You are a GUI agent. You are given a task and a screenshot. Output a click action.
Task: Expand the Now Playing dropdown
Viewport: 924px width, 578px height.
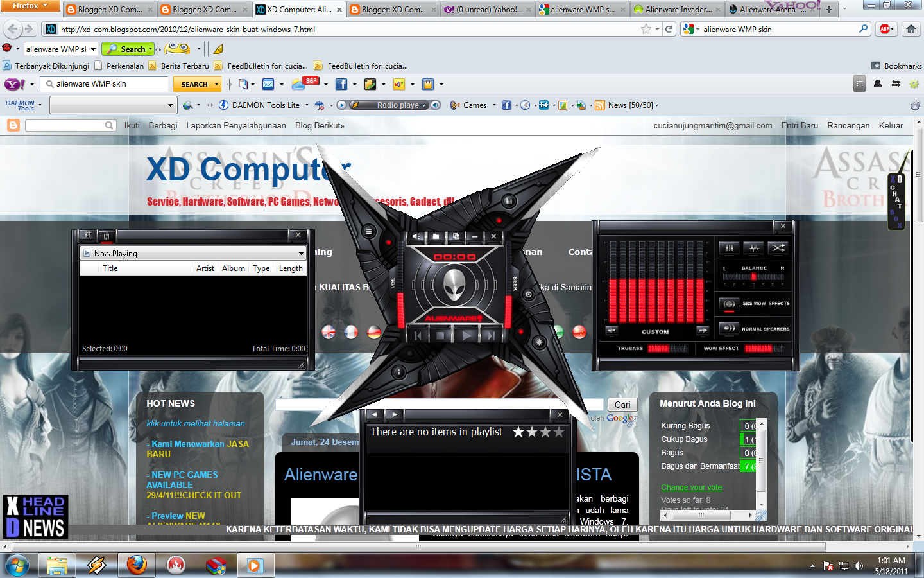[301, 254]
